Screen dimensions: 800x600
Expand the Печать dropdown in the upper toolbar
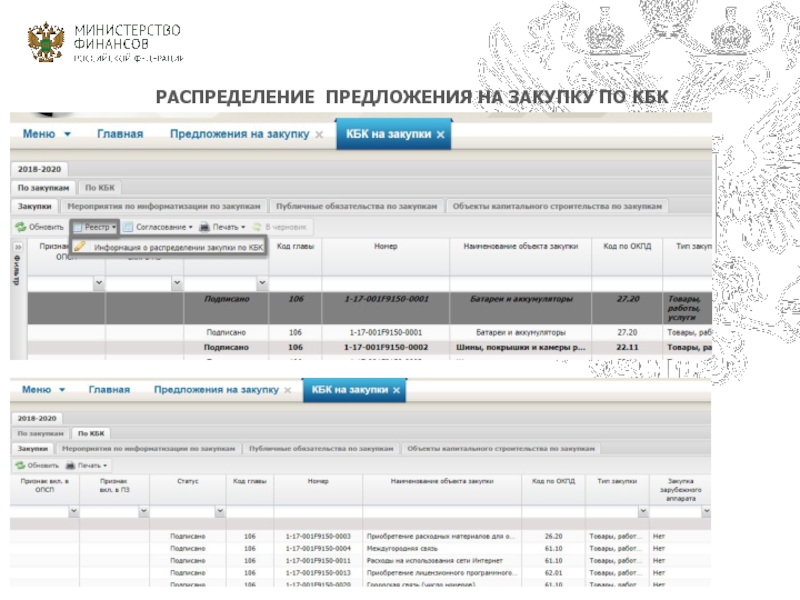243,228
